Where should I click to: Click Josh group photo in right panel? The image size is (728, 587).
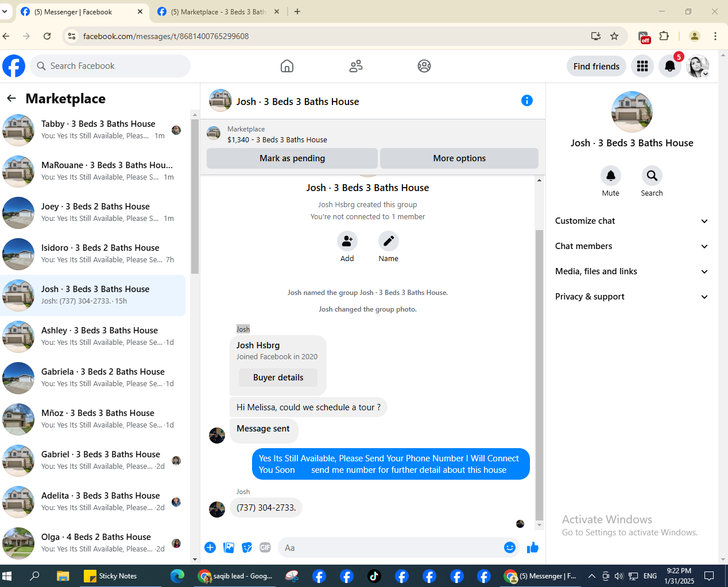(632, 112)
